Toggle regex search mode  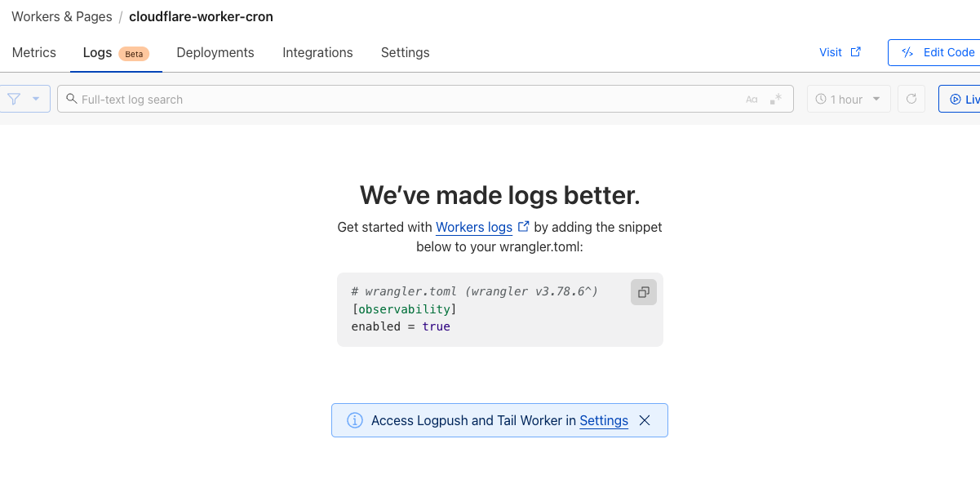pyautogui.click(x=776, y=99)
